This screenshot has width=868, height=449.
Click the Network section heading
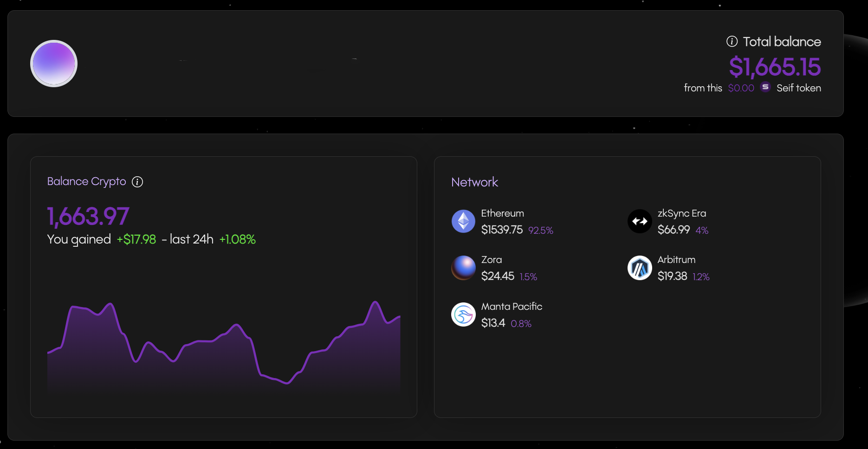point(474,182)
